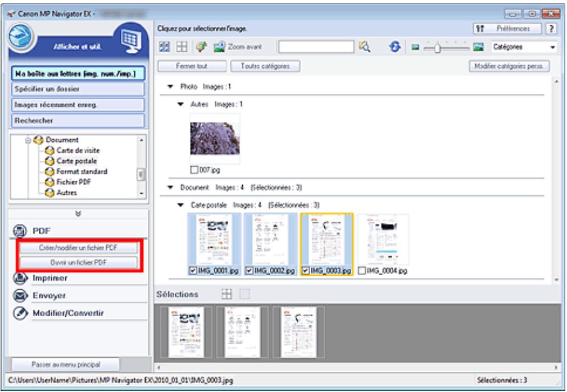567x392 pixels.
Task: Select the 007.jpg flower thumbnail
Action: (x=215, y=139)
